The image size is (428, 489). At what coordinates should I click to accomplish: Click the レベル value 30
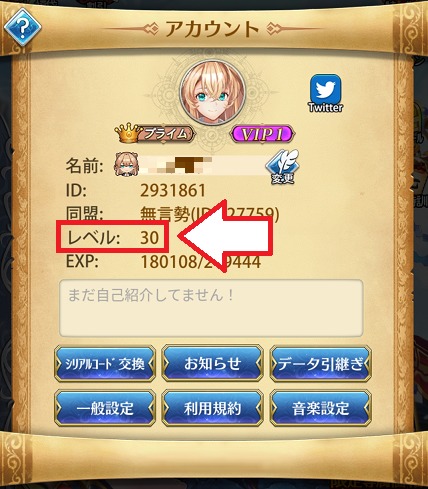(149, 238)
